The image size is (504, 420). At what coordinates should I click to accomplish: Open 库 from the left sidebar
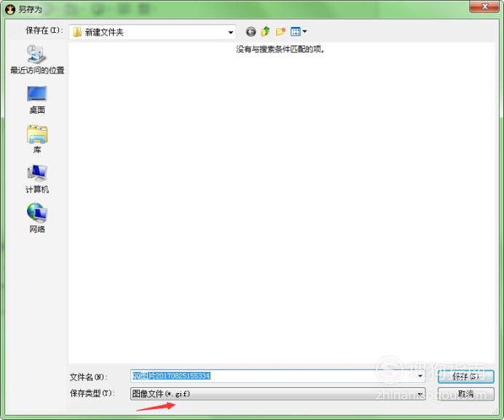pyautogui.click(x=37, y=139)
